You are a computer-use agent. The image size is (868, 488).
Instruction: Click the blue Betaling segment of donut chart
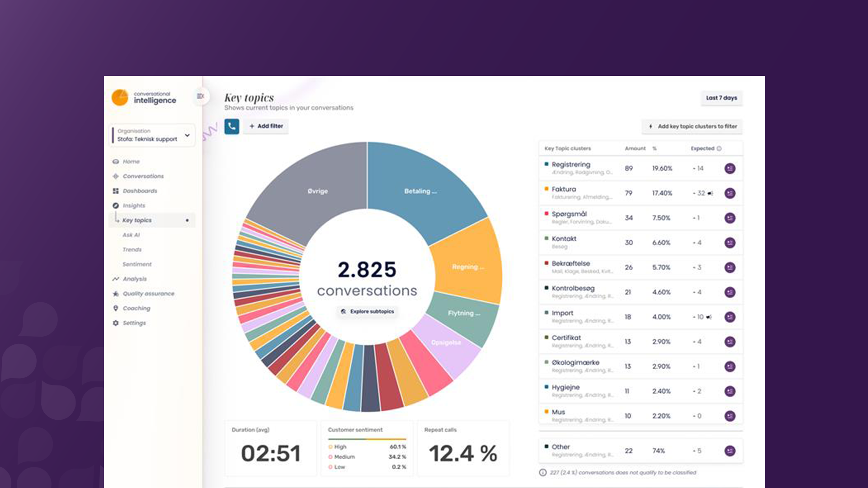[x=420, y=191]
